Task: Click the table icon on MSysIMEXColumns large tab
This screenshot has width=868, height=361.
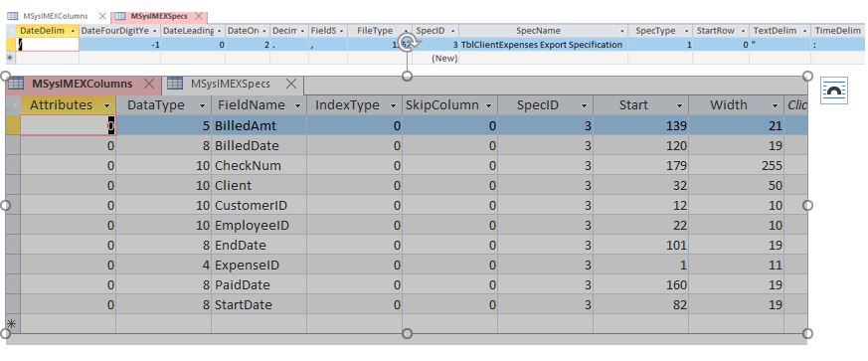Action: tap(16, 84)
